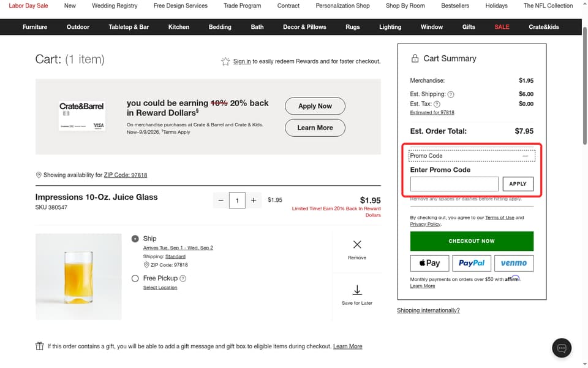Open Personalization Shop link
The width and height of the screenshot is (588, 368).
[x=342, y=6]
